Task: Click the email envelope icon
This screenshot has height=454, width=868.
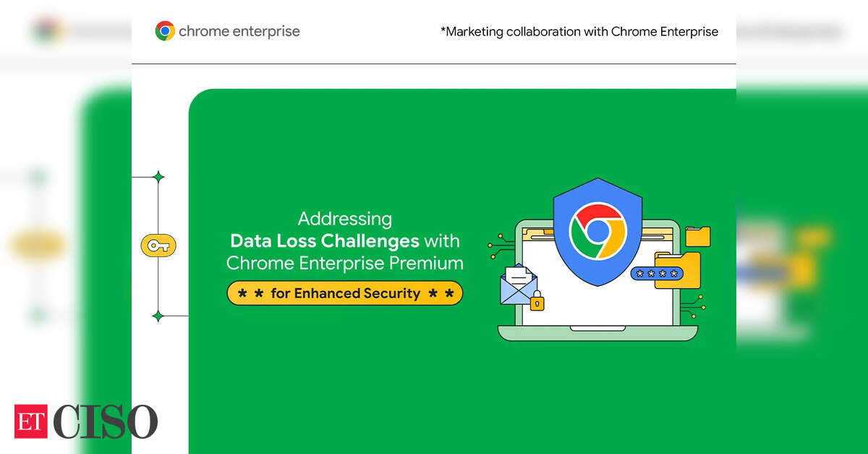Action: pos(518,285)
